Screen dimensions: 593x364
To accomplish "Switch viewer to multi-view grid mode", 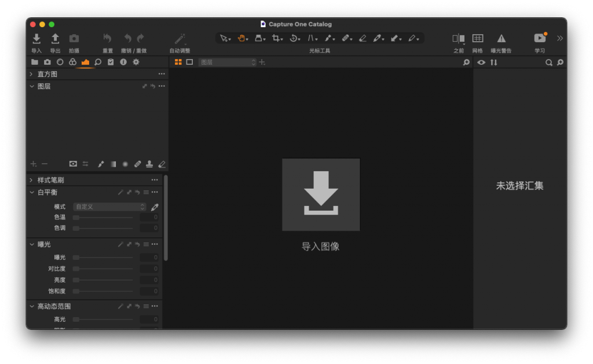I will coord(178,62).
